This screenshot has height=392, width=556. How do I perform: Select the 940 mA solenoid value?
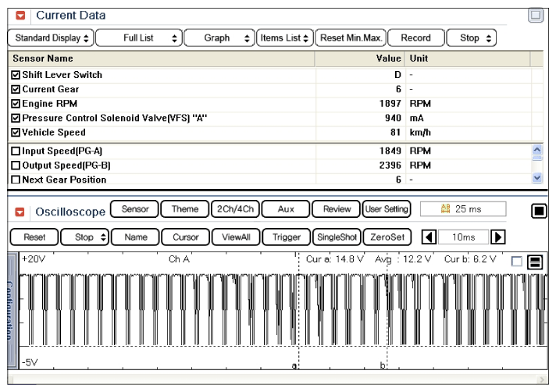[x=393, y=118]
